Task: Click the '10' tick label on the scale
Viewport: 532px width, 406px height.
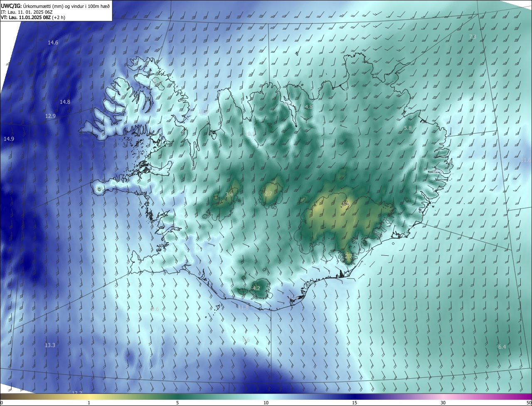Action: 266,403
